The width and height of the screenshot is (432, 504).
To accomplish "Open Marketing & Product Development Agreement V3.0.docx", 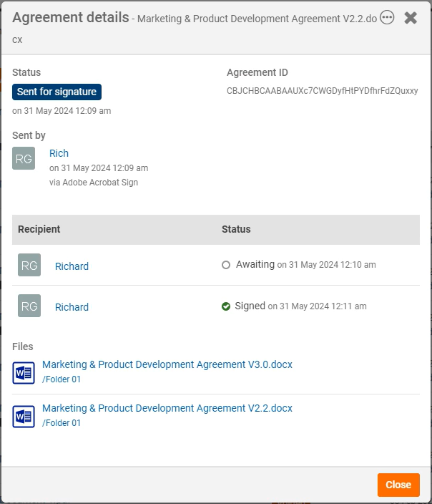I will point(167,364).
